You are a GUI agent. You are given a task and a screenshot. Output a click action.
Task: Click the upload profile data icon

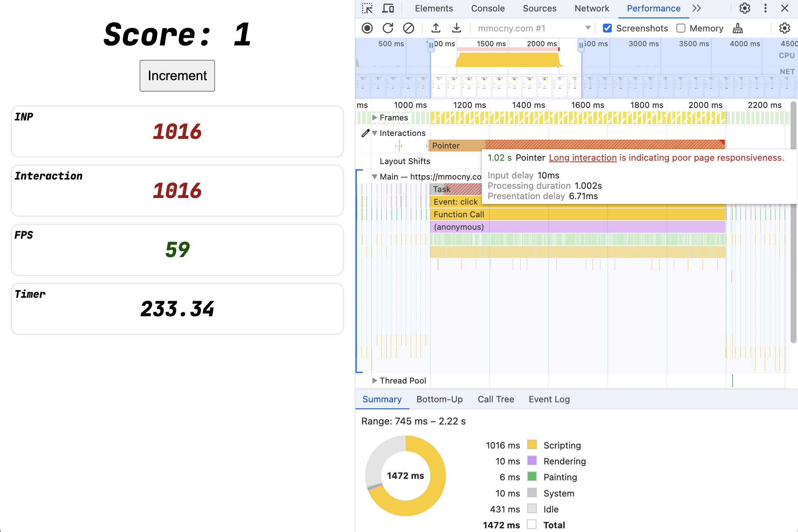434,28
